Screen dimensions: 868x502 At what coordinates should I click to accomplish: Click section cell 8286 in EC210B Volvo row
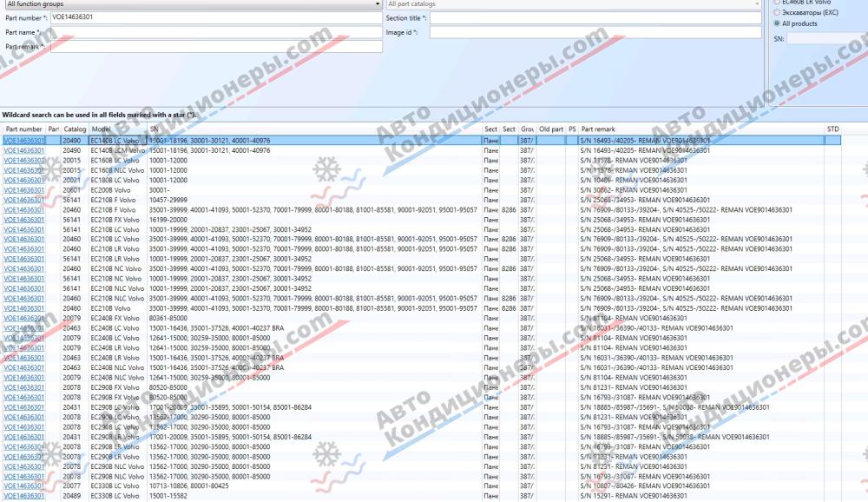point(509,308)
